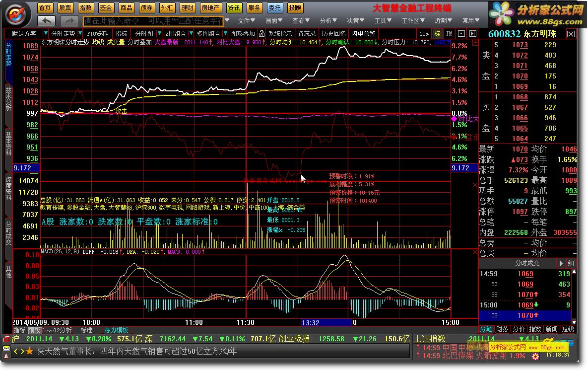Screen dimensions: 588x371
Task: Open the 分时走势 dropdown arrow
Action: tap(79, 33)
